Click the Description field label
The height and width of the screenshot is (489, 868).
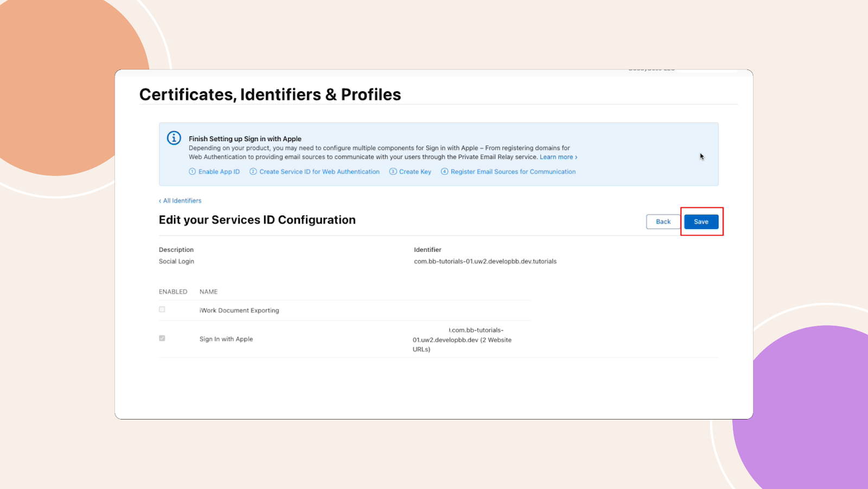[176, 250]
